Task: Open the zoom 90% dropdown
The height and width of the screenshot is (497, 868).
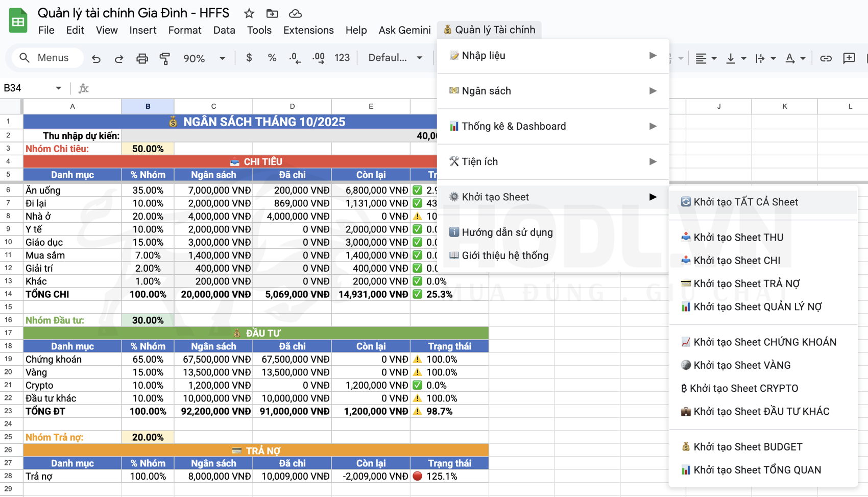Action: point(204,58)
